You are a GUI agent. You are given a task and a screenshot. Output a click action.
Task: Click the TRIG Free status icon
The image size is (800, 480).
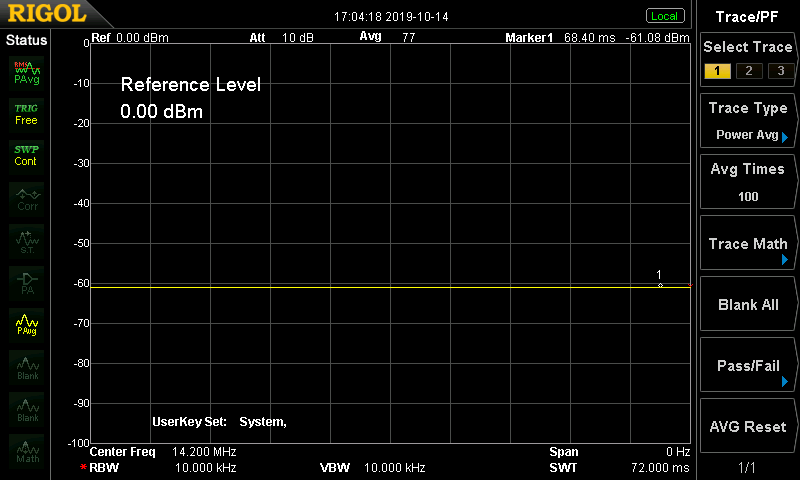coord(26,113)
